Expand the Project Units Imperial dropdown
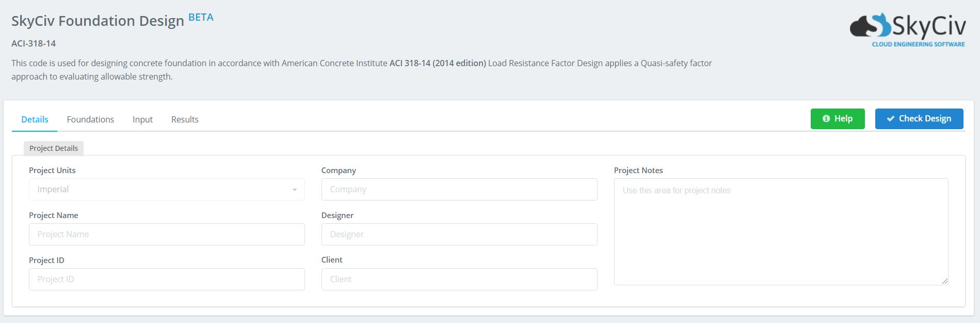Screen dimensions: 980x323 167,190
